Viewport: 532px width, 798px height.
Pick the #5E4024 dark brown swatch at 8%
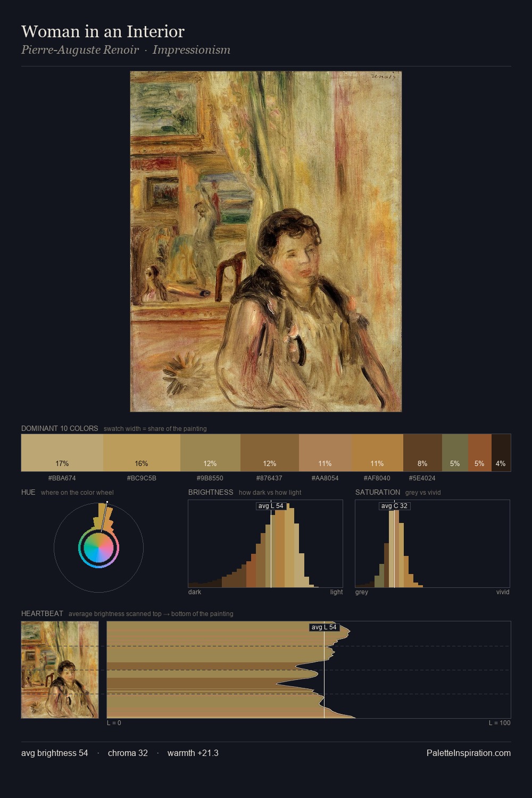(422, 453)
